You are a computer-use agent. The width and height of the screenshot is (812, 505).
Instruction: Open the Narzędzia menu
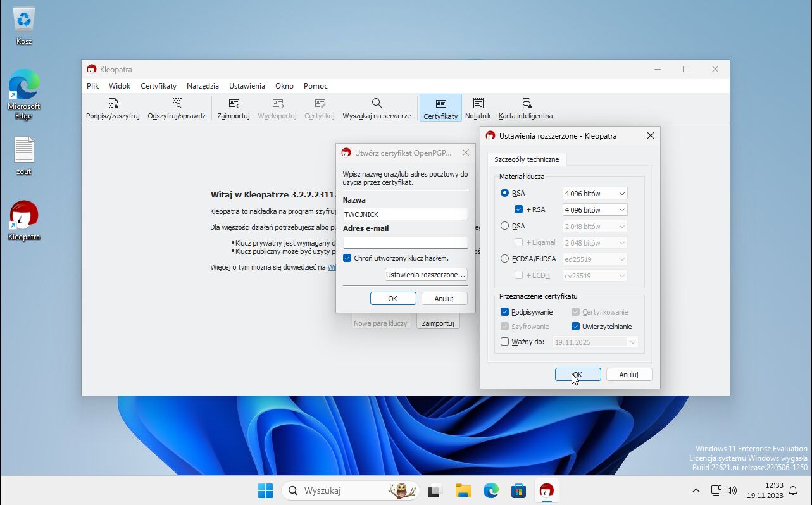[203, 86]
